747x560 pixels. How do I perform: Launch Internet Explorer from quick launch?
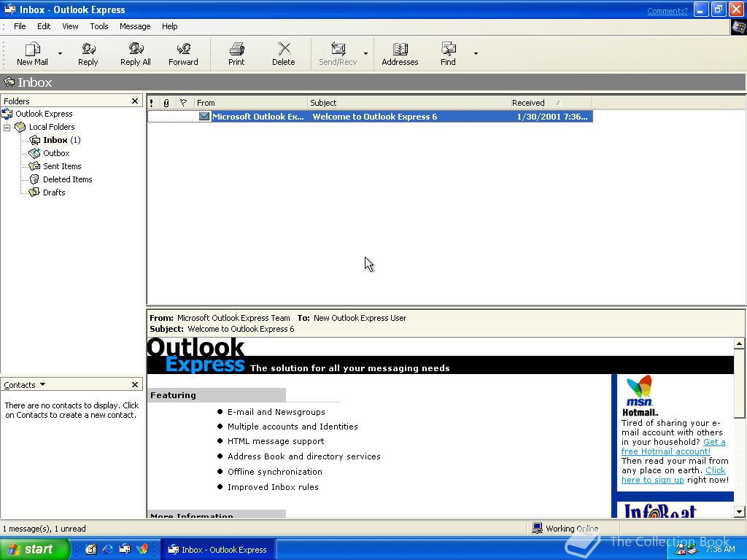[108, 549]
